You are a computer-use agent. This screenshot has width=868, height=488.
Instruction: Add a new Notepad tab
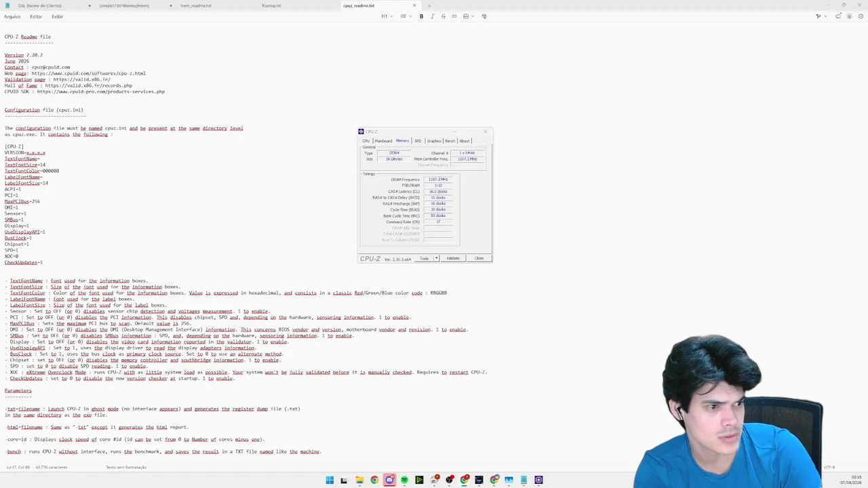tap(429, 5)
